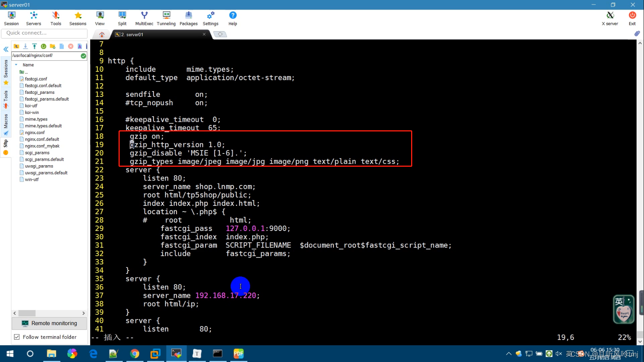Click the SFTP path field /usr/local/nginx/conf/
Screen dimensions: 644x362
46,56
